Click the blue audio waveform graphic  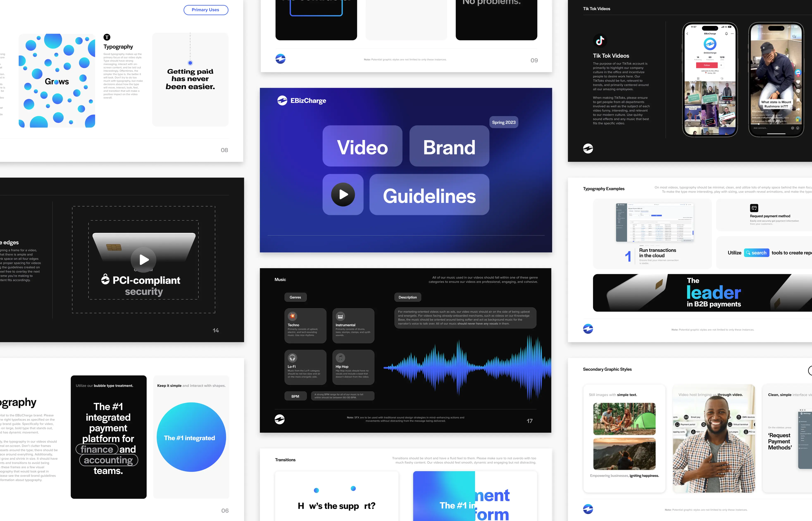[468, 367]
